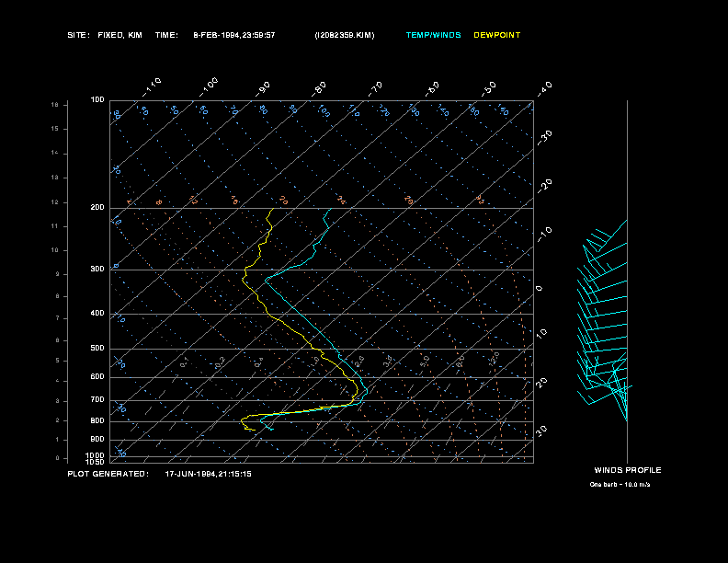Click the '800' pressure level label
Screen dimensions: 728x563
click(97, 420)
